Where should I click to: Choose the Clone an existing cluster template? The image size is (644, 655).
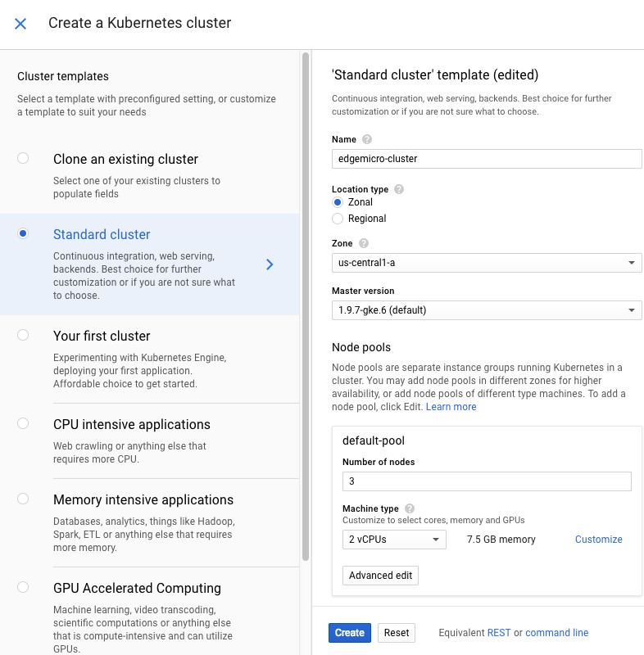pyautogui.click(x=23, y=158)
